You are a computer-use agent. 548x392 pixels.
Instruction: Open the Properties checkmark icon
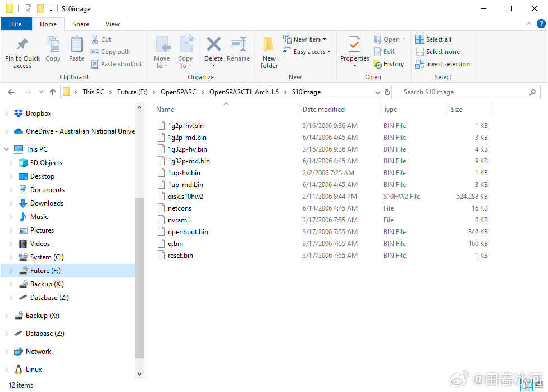click(354, 44)
